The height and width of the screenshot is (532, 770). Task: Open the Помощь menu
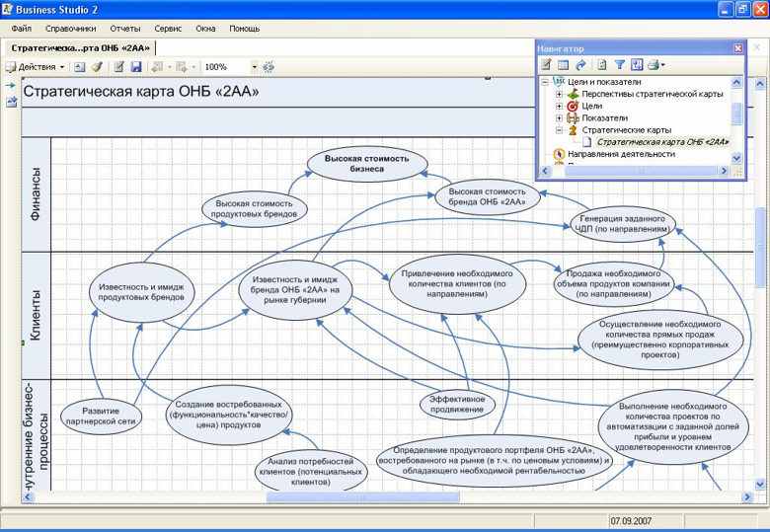point(244,29)
